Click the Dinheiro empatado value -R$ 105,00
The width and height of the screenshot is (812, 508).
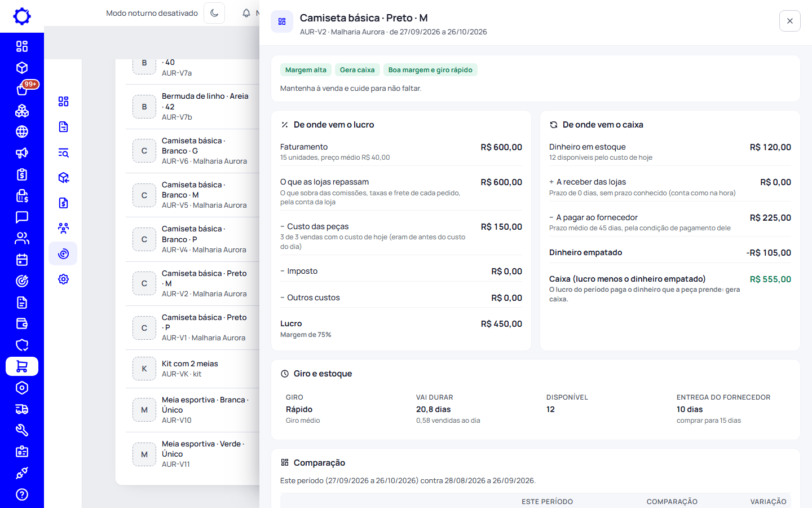(x=769, y=253)
